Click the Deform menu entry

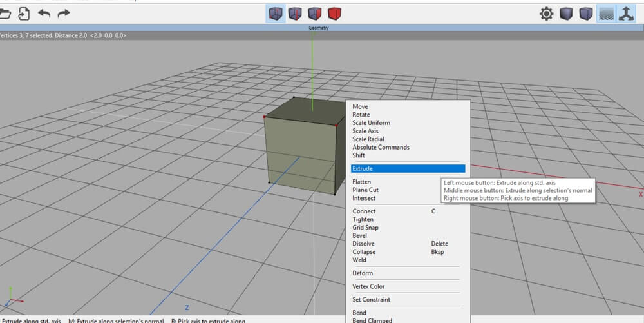(363, 273)
